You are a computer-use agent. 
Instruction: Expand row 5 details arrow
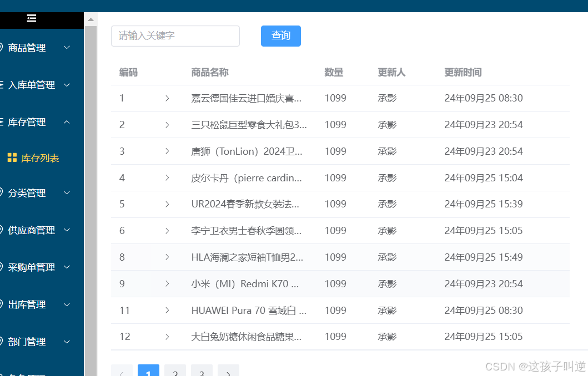pyautogui.click(x=167, y=204)
